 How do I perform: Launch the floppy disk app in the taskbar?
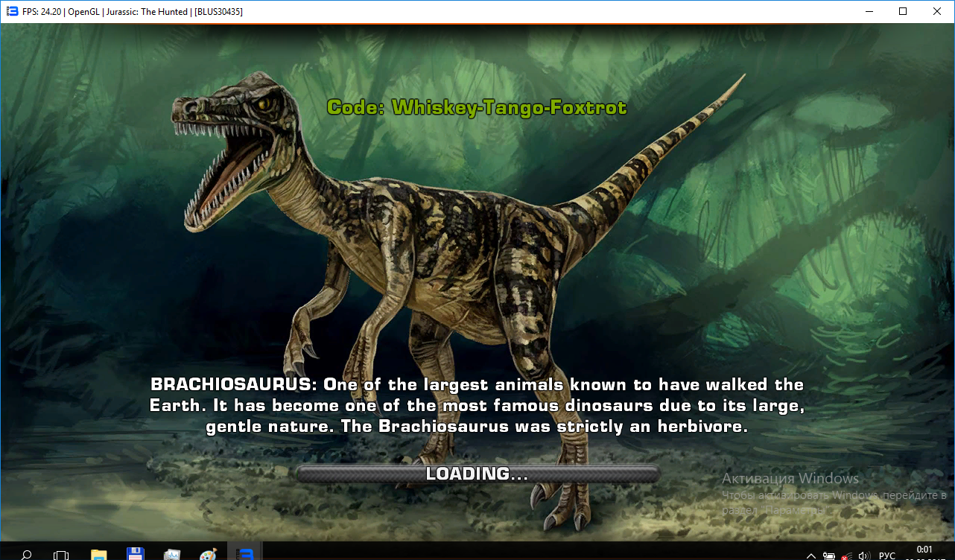click(135, 554)
